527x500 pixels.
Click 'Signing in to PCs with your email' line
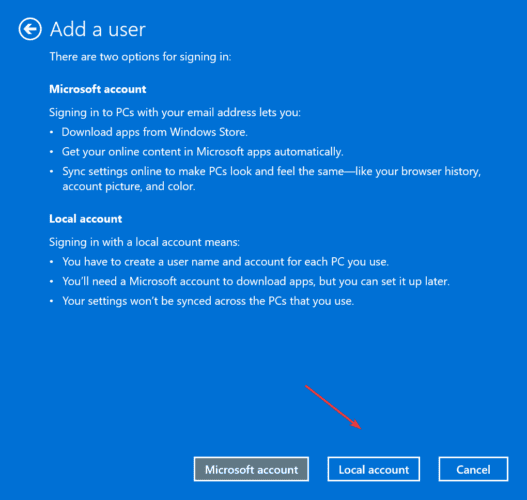[x=175, y=112]
